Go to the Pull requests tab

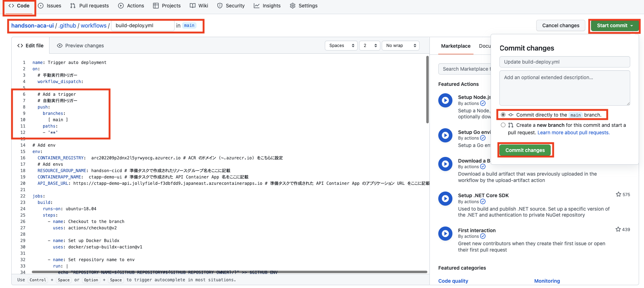pos(89,6)
